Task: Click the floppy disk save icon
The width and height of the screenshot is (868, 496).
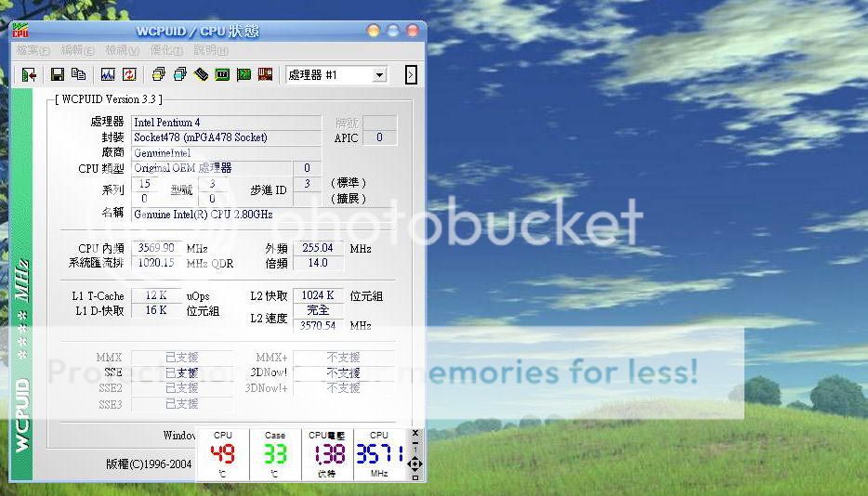Action: click(57, 74)
